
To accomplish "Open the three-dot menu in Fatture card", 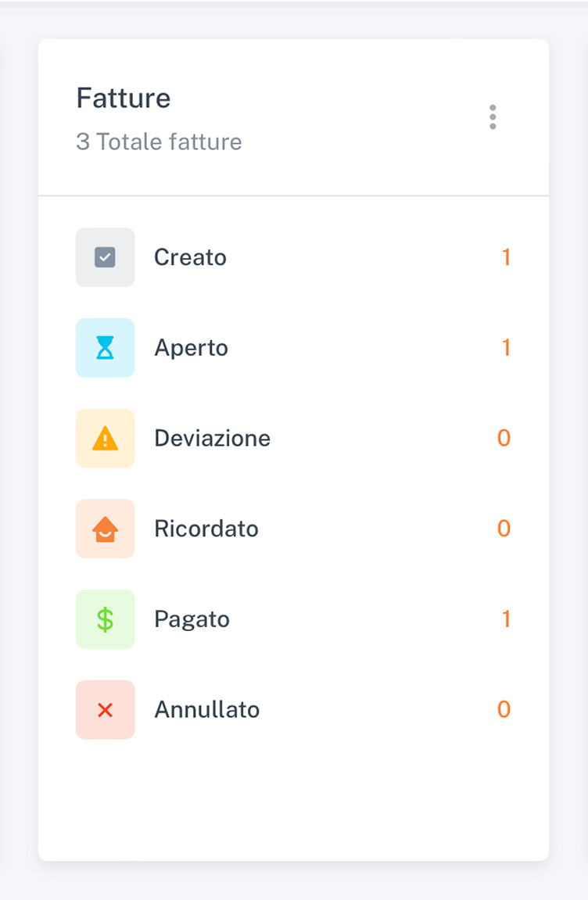I will click(x=493, y=117).
